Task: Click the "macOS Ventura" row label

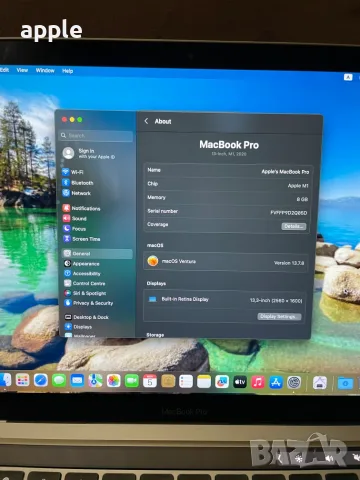Action: click(x=179, y=261)
